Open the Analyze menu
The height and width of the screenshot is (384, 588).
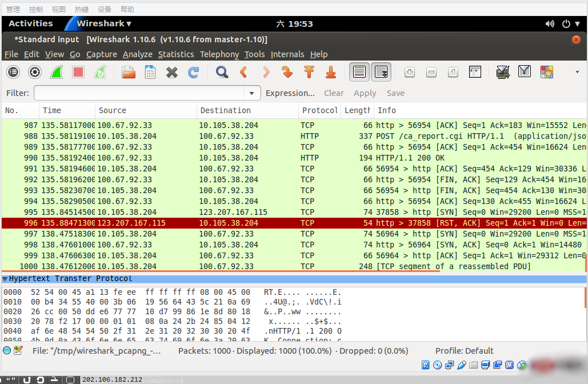[x=137, y=54]
